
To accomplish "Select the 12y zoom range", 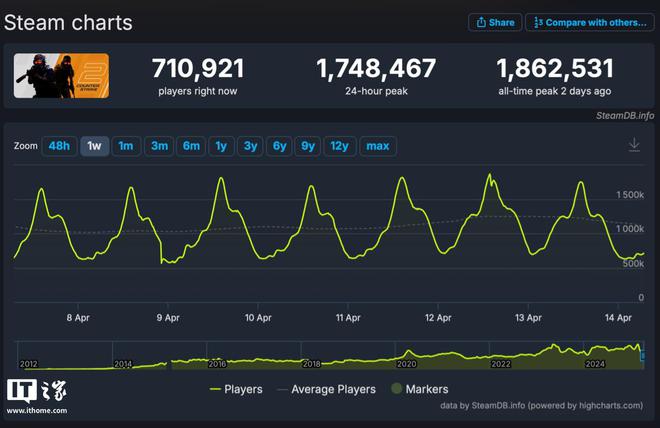I will click(x=339, y=146).
